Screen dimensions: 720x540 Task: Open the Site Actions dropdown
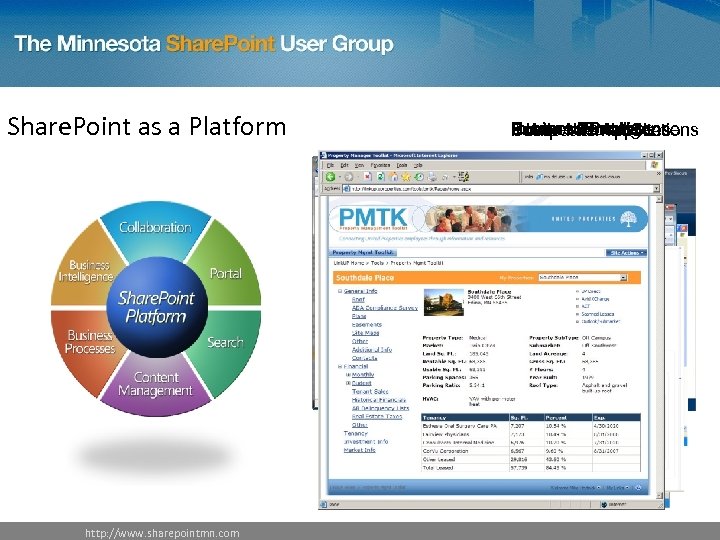[x=626, y=253]
